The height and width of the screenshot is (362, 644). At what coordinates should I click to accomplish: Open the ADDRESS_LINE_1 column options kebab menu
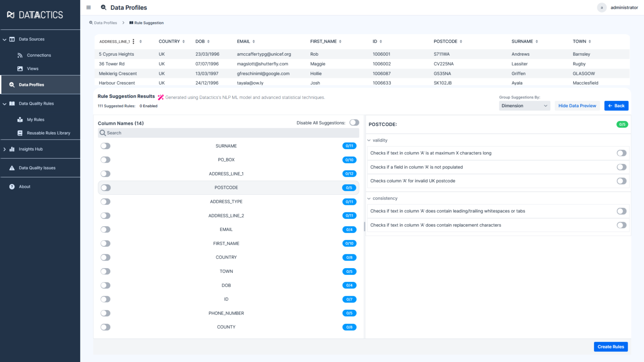pos(133,41)
